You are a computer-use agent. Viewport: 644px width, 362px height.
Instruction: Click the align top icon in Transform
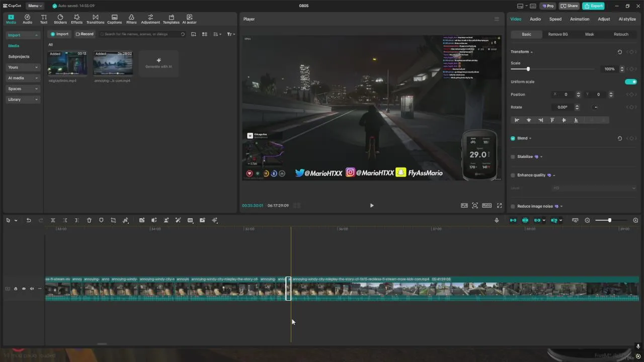[552, 120]
